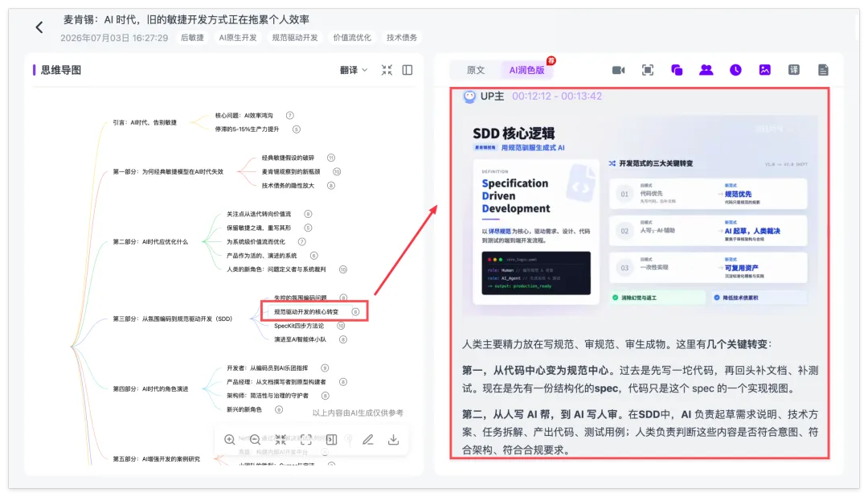
Task: Expand the count badge beside 保留敏捷之魂，重写其形
Action: click(308, 228)
